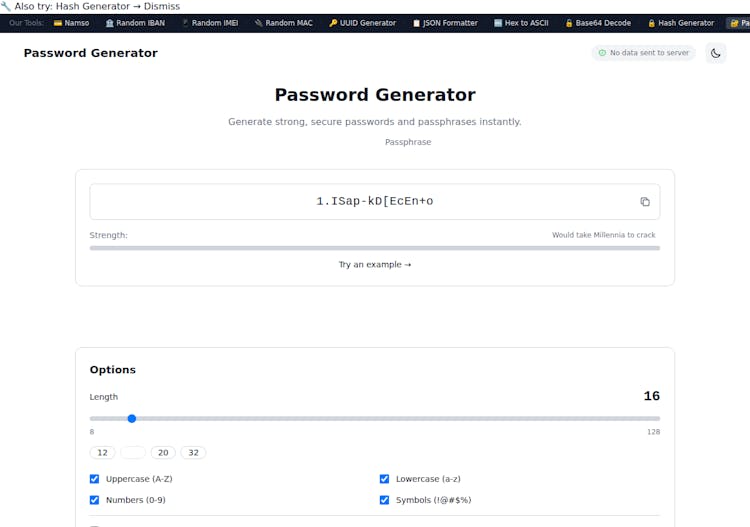Copy the generated password to clipboard

[645, 202]
